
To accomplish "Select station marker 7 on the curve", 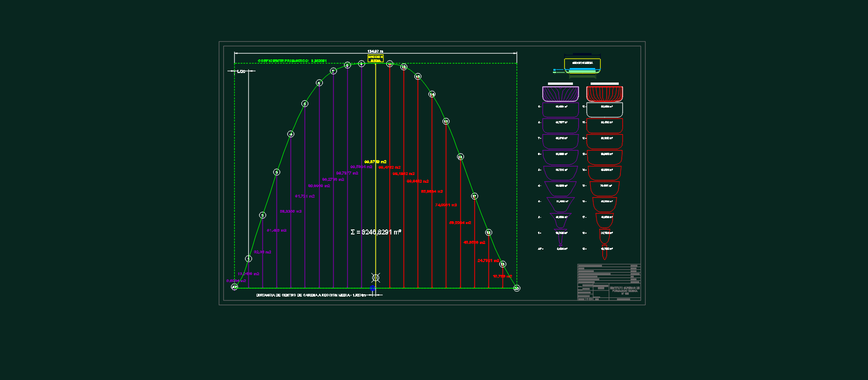I will coord(333,71).
